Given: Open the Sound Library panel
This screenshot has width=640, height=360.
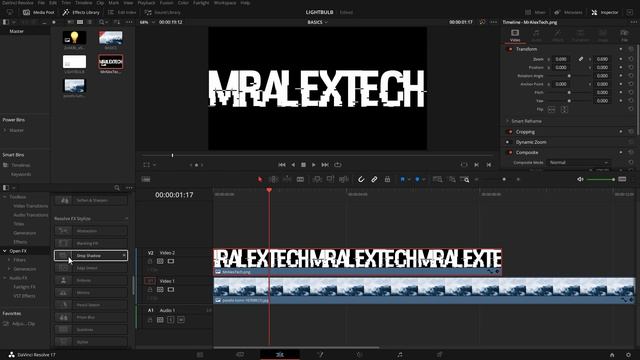Looking at the screenshot, I should tap(162, 12).
